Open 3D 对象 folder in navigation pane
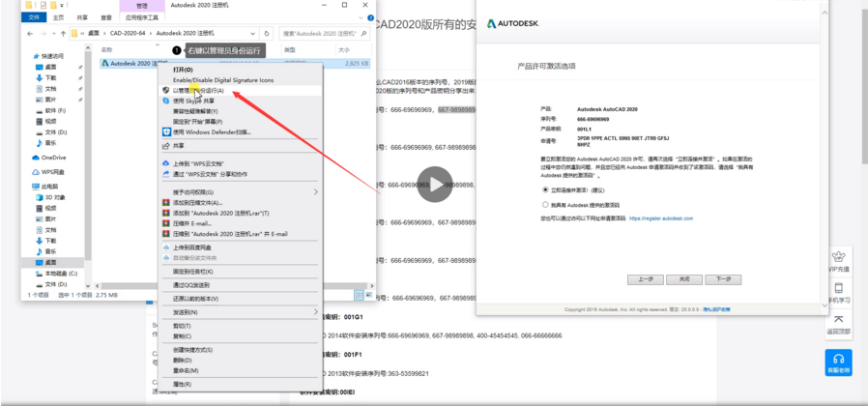The height and width of the screenshot is (406, 868). [55, 197]
